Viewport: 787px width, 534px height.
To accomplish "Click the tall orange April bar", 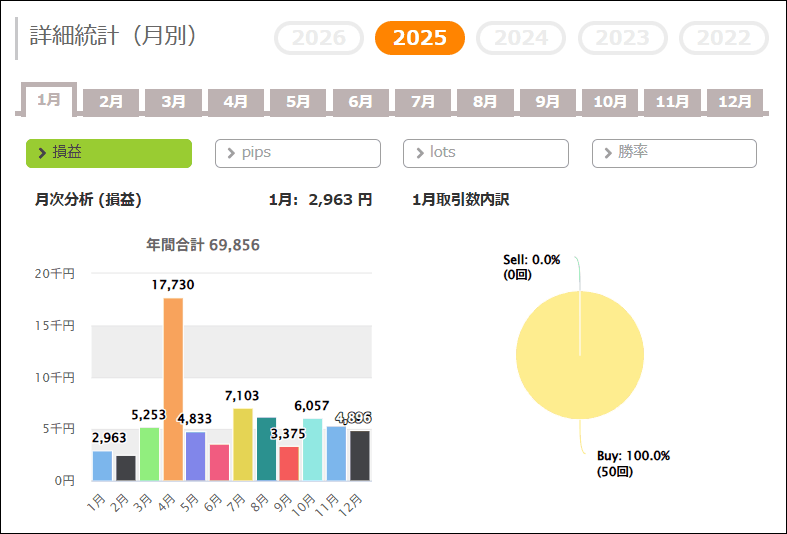I will click(x=173, y=390).
